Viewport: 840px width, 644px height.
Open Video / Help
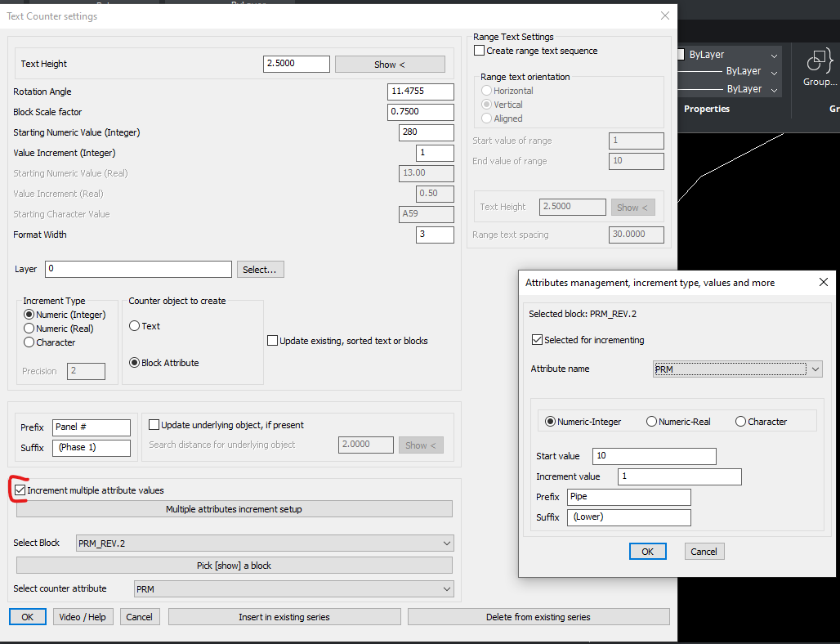[x=83, y=616]
